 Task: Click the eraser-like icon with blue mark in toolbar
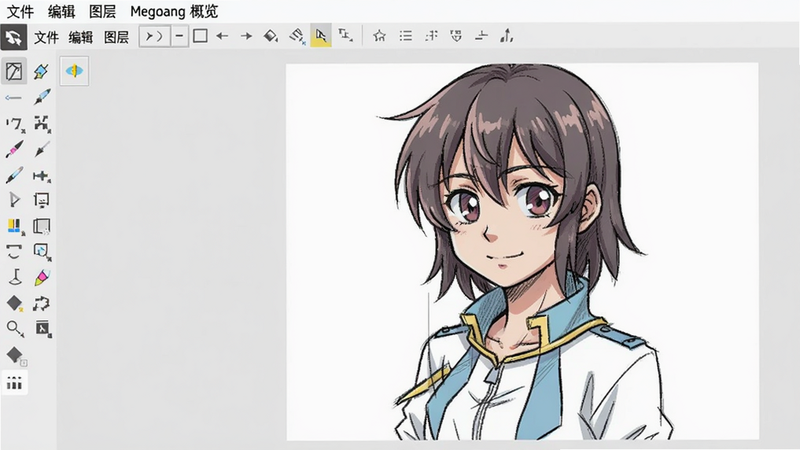[x=297, y=36]
